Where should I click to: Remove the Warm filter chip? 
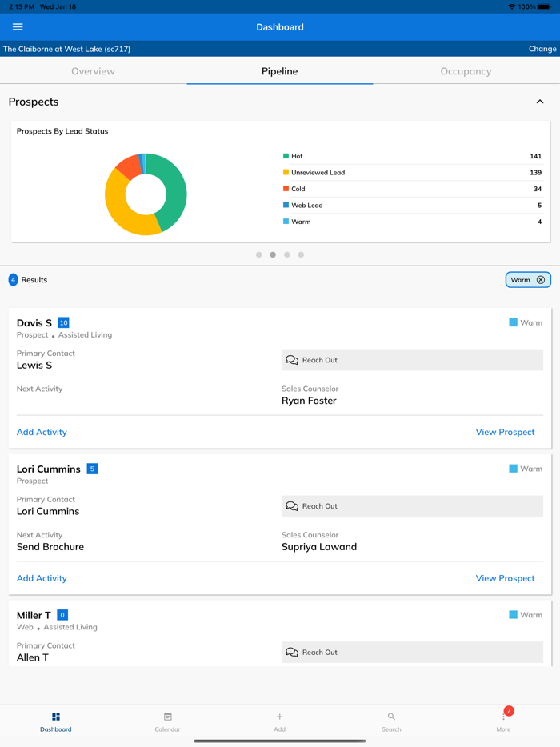(x=541, y=279)
